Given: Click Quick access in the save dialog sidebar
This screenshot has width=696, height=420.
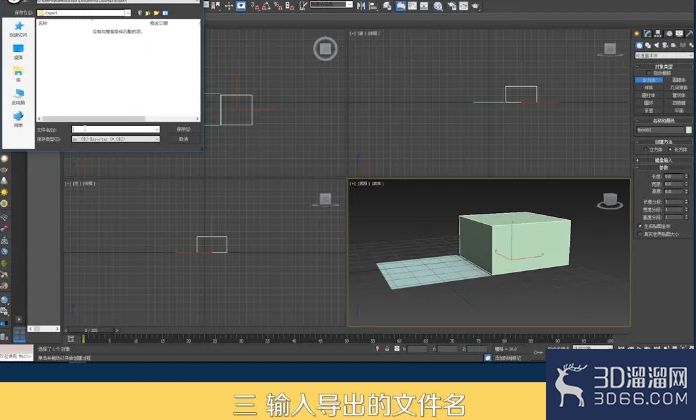Looking at the screenshot, I should (x=19, y=29).
